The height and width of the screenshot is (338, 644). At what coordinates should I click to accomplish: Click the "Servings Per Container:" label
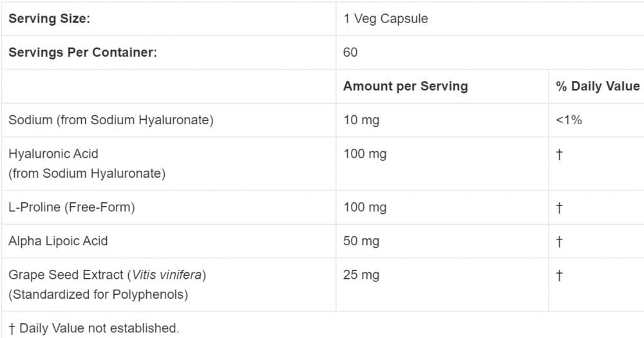click(82, 53)
